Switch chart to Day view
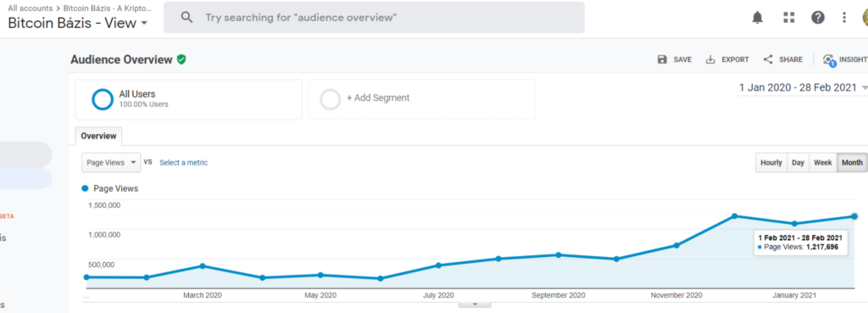 pos(798,163)
